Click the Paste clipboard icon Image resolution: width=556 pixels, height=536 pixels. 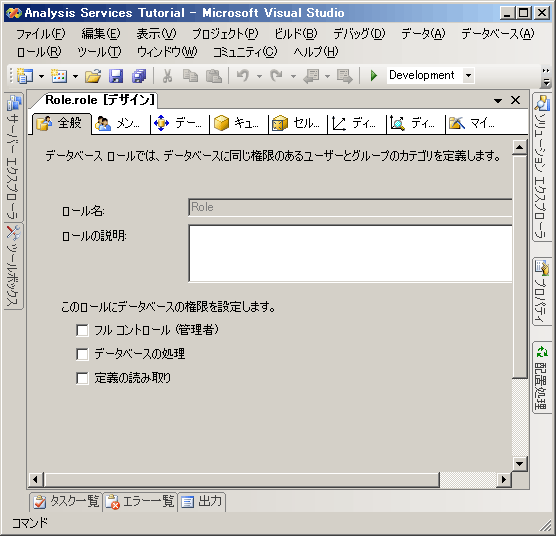coord(214,76)
